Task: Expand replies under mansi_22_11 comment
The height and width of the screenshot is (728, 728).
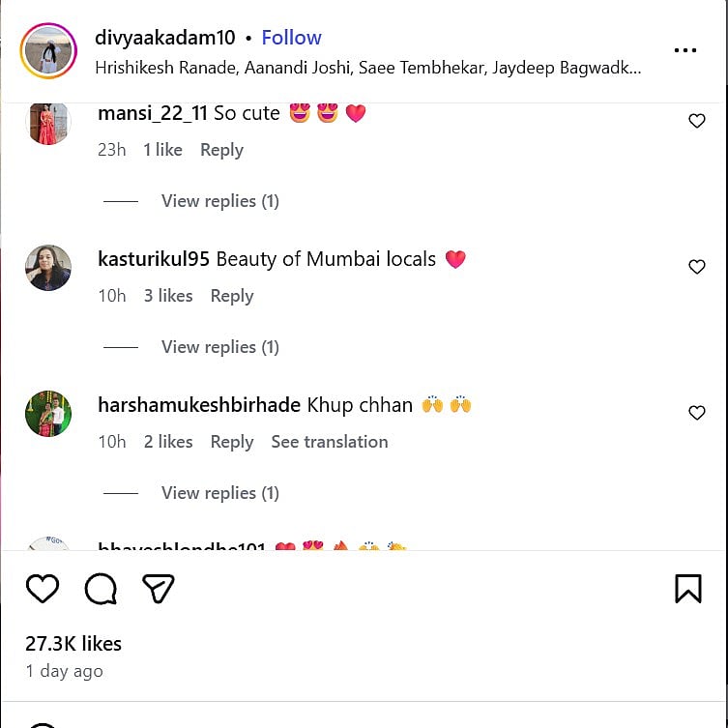Action: (219, 201)
